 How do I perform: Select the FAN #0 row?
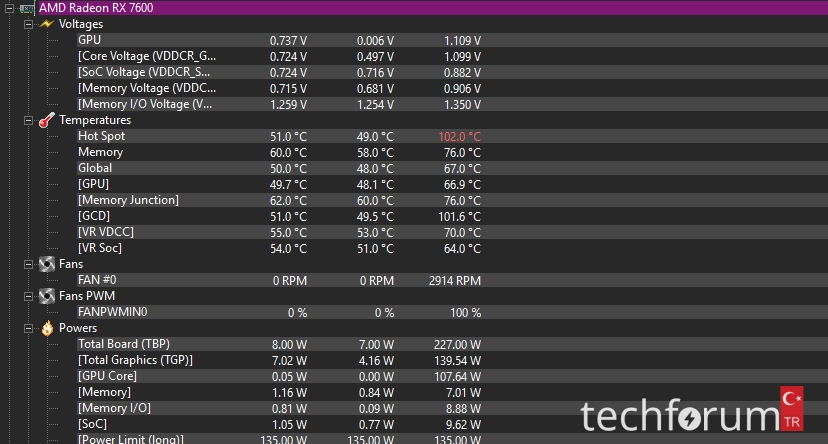tap(452, 280)
